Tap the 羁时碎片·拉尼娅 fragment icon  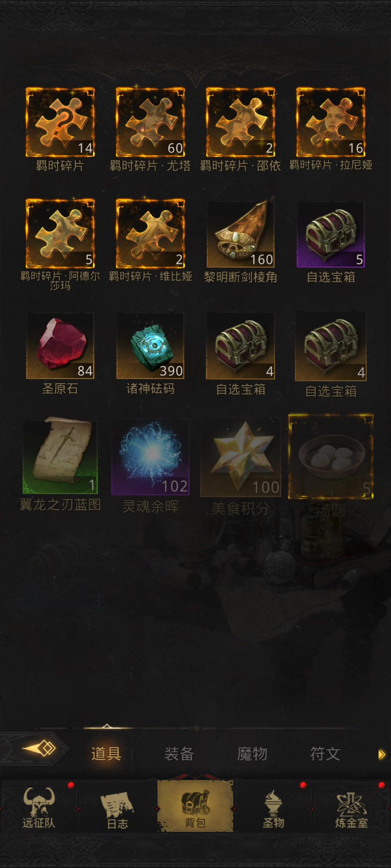[331, 122]
